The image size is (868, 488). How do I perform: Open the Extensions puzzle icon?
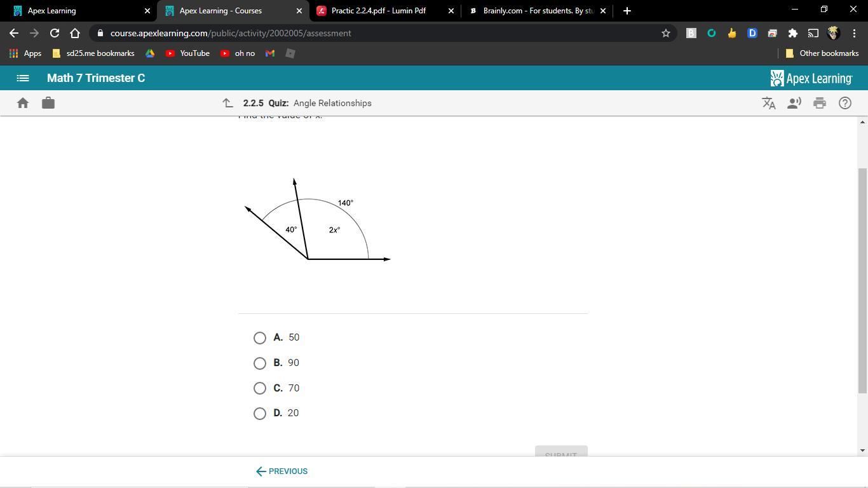point(793,33)
